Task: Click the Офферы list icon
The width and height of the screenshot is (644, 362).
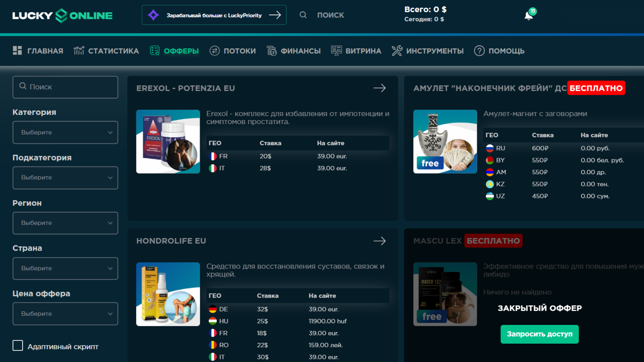Action: point(155,51)
